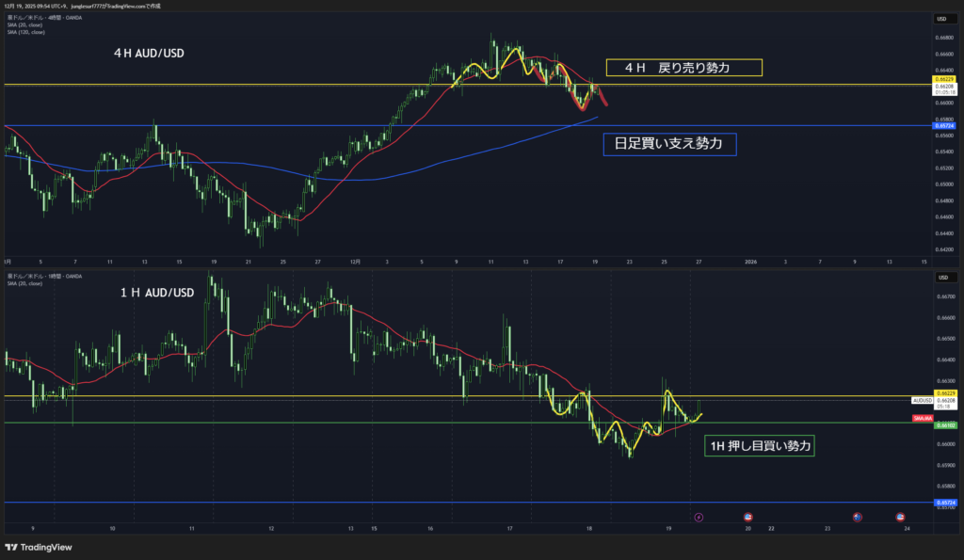Viewport: 964px width, 560px height.
Task: Select the yellow '4H 戻り売り勢力' text box
Action: pos(683,68)
